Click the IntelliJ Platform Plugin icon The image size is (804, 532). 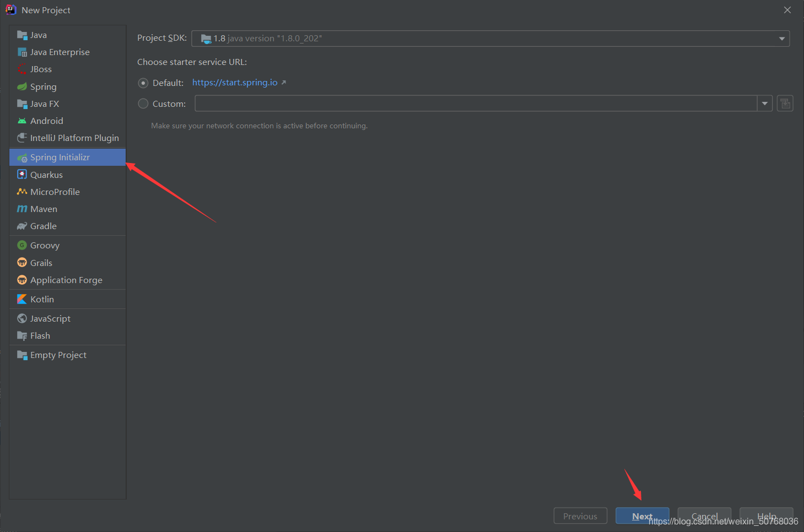(x=22, y=138)
